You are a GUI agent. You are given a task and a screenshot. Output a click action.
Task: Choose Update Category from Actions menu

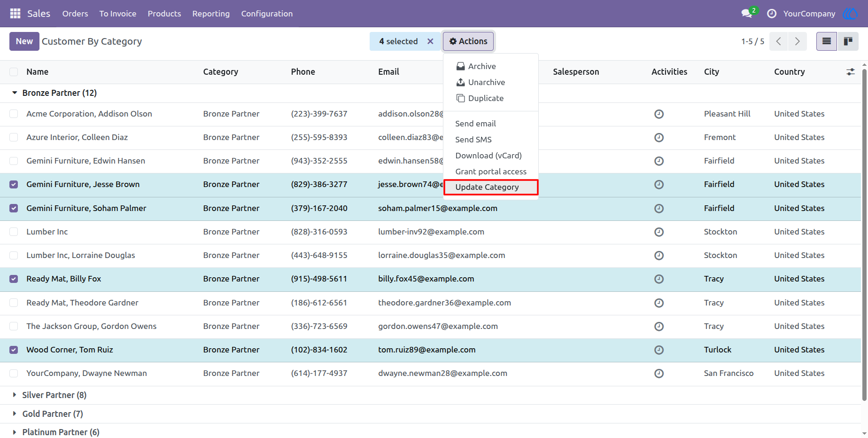[x=491, y=187]
